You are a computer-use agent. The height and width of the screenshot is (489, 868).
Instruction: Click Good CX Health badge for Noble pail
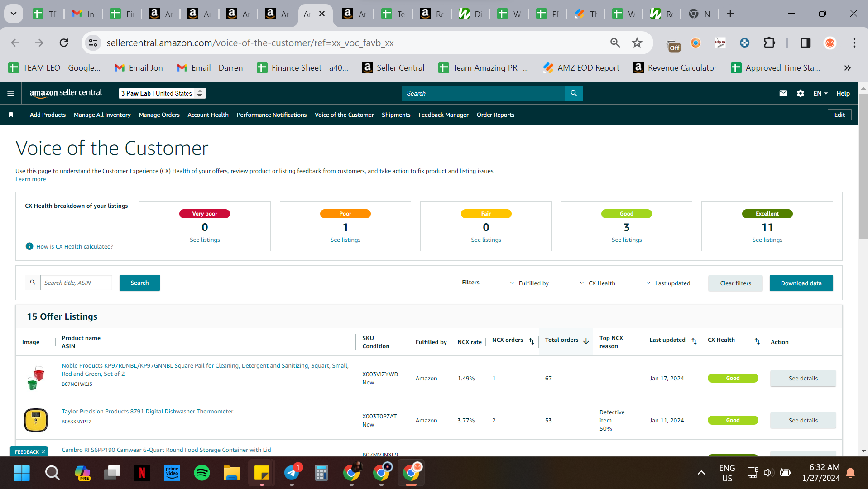733,379
